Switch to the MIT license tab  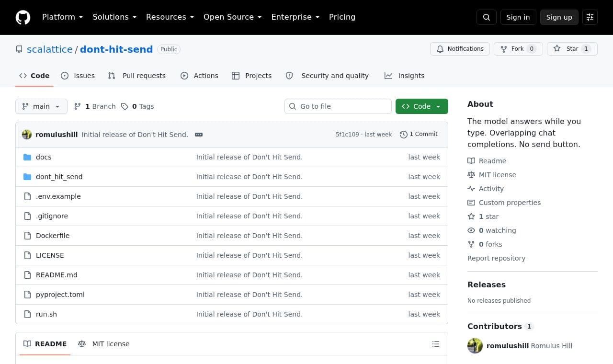(x=104, y=344)
